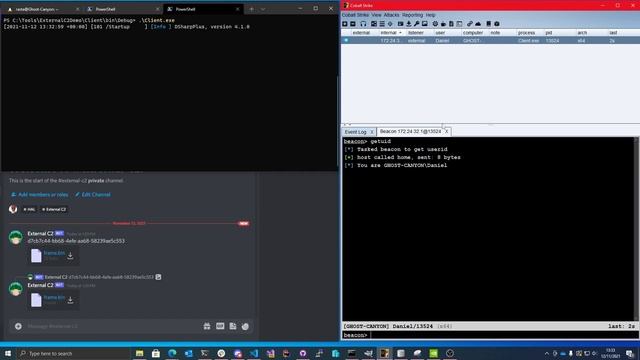Click the External C2 role tag
This screenshot has width=640, height=360.
54,209
